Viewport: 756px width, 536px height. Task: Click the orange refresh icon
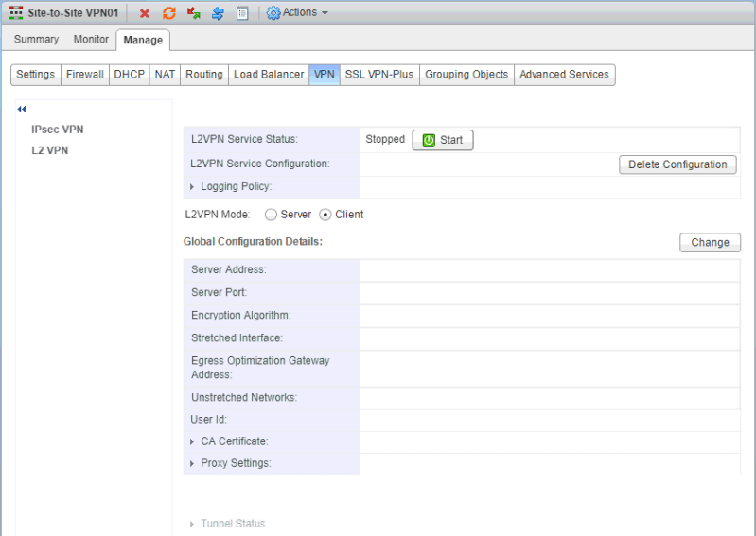(169, 13)
